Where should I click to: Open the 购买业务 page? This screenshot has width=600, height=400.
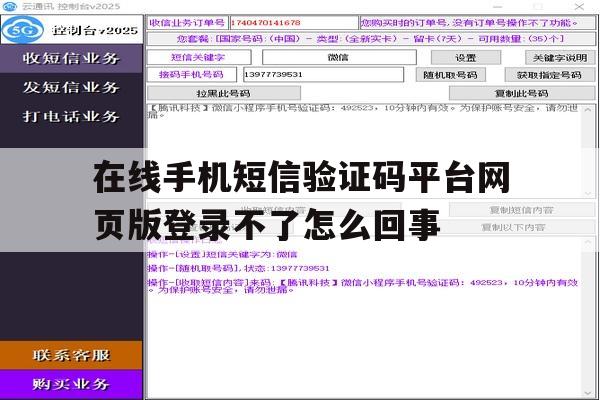tap(71, 384)
